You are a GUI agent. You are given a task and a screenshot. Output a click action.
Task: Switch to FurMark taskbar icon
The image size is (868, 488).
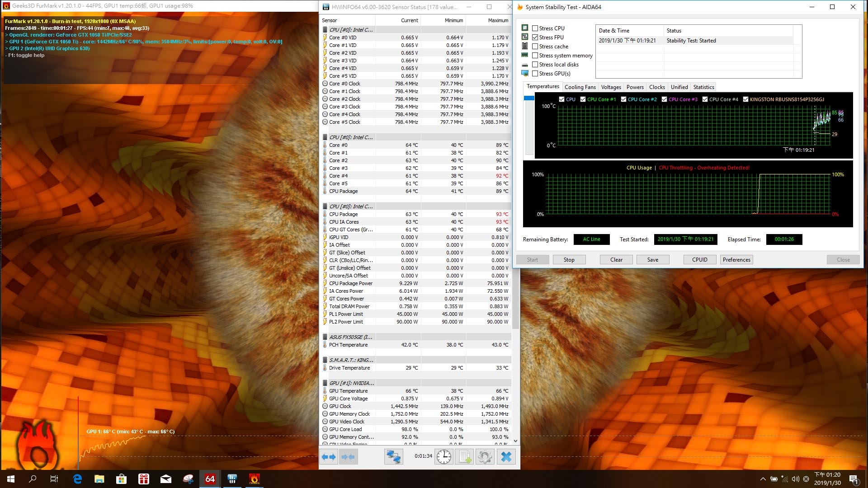click(254, 479)
